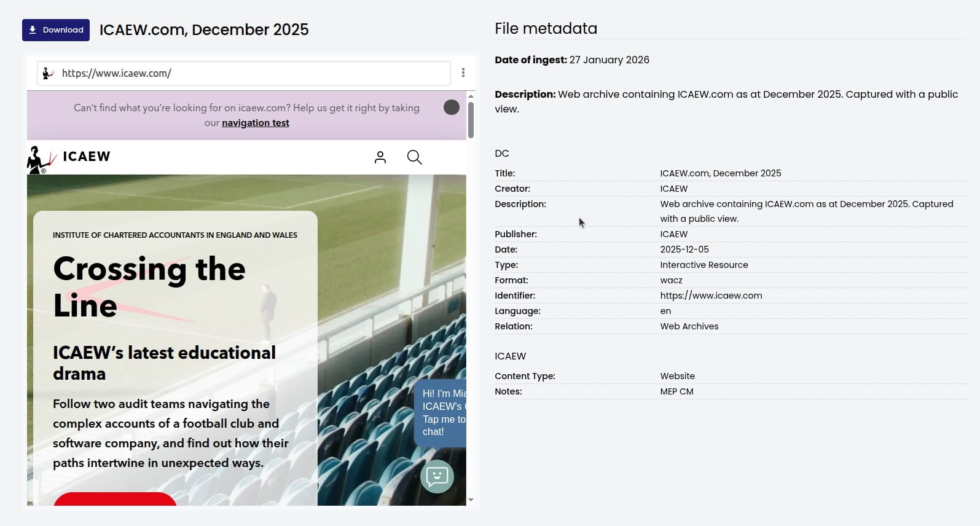The width and height of the screenshot is (980, 526).
Task: Dismiss the navigation test banner
Action: pos(452,108)
